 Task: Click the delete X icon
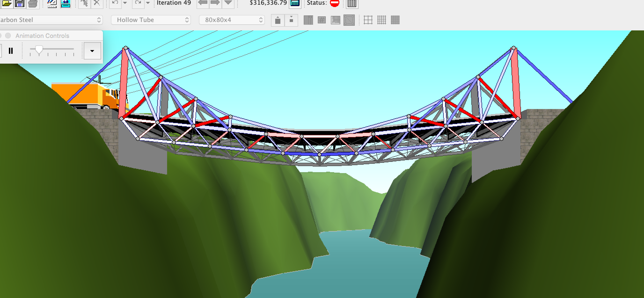pyautogui.click(x=97, y=3)
